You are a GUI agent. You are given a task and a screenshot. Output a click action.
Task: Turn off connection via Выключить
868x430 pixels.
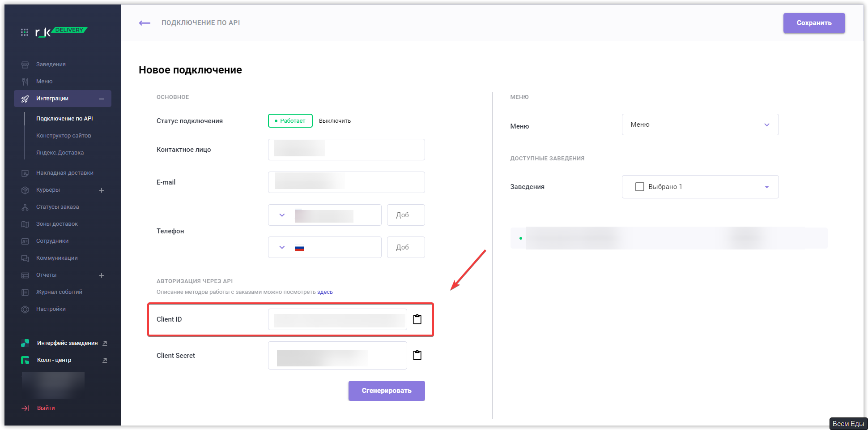coord(335,121)
